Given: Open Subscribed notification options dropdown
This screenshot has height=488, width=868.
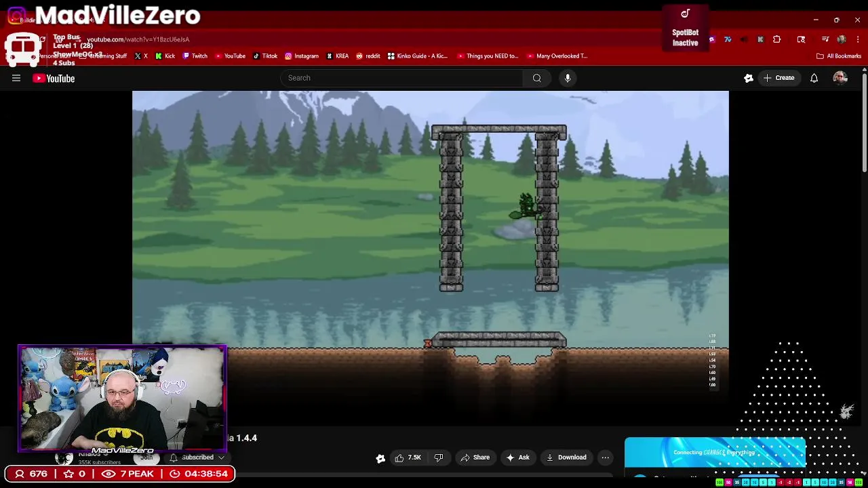Looking at the screenshot, I should 197,457.
